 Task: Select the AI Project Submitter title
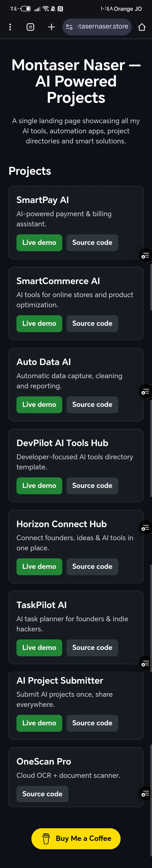pyautogui.click(x=60, y=681)
